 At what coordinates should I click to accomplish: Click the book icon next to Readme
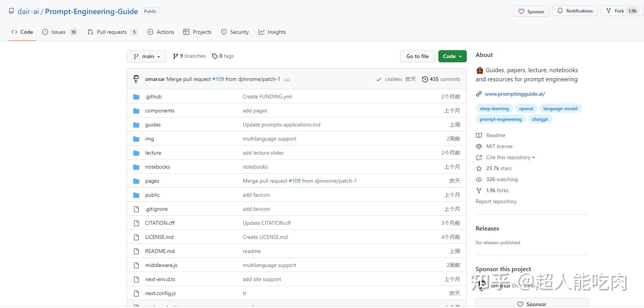point(479,136)
